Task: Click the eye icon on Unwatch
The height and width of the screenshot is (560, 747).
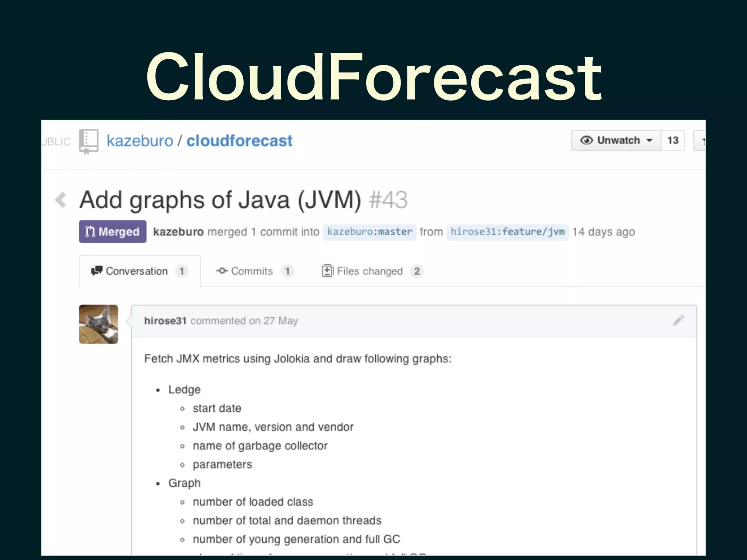Action: (x=586, y=140)
